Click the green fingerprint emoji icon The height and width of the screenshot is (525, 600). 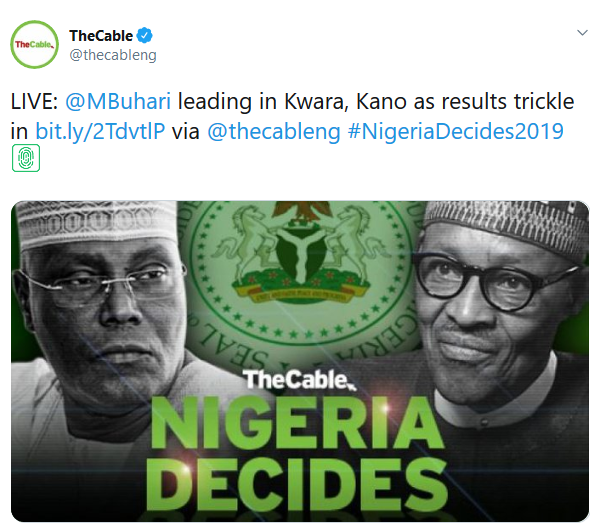pyautogui.click(x=25, y=158)
